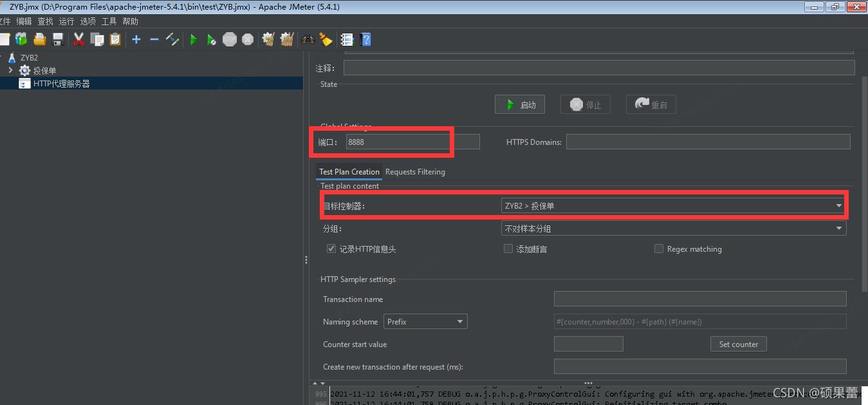Screen dimensions: 868x405
Task: Click the 端口 port field showing 8888
Action: tap(413, 142)
